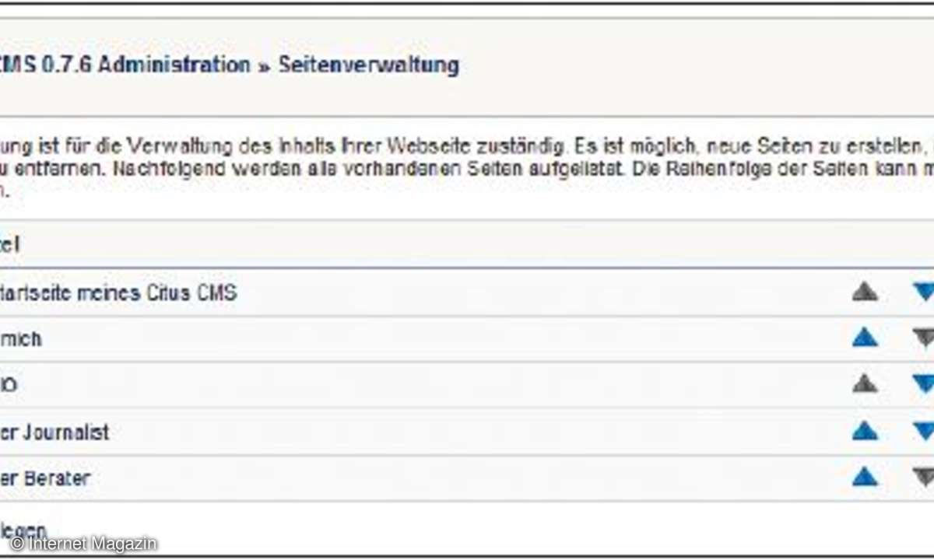Click the Internet Magazin copyright watermark
This screenshot has width=934, height=560.
pos(84,544)
